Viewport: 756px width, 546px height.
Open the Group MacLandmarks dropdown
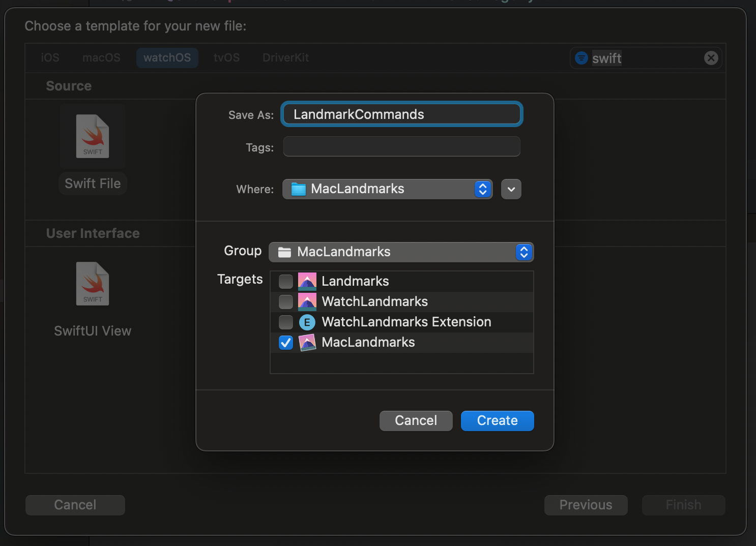[x=401, y=252]
